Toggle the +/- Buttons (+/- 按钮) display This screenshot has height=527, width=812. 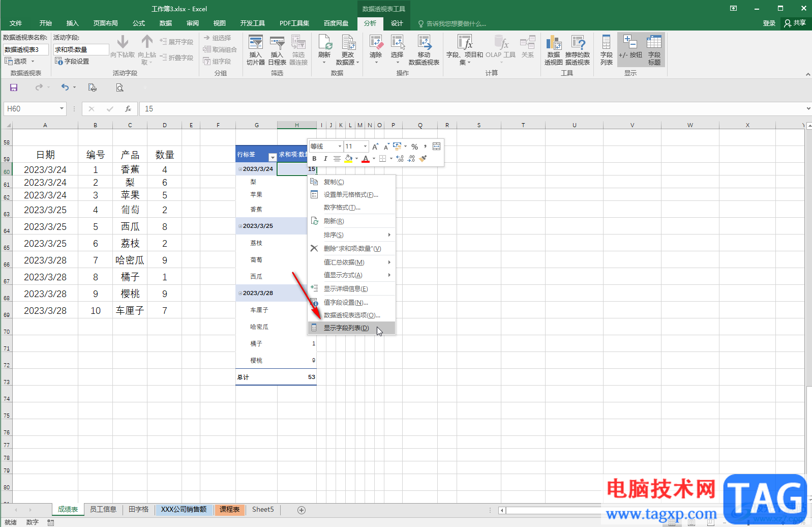pyautogui.click(x=630, y=50)
